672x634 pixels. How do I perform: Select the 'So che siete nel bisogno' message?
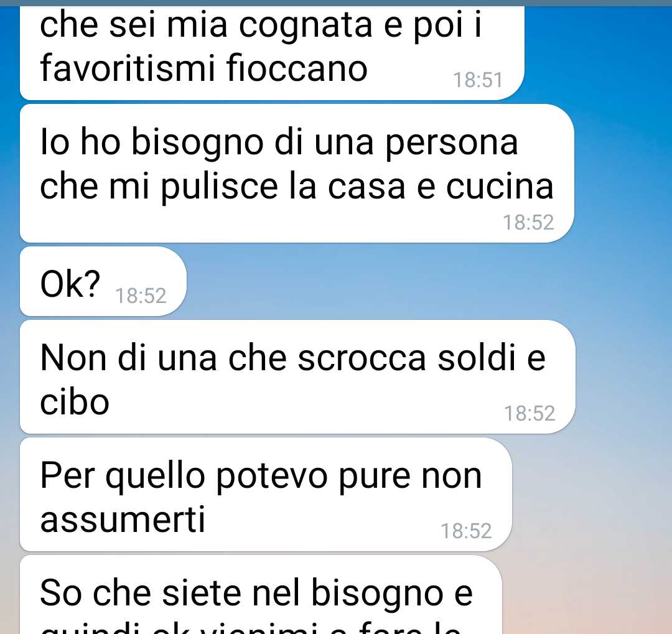261,595
